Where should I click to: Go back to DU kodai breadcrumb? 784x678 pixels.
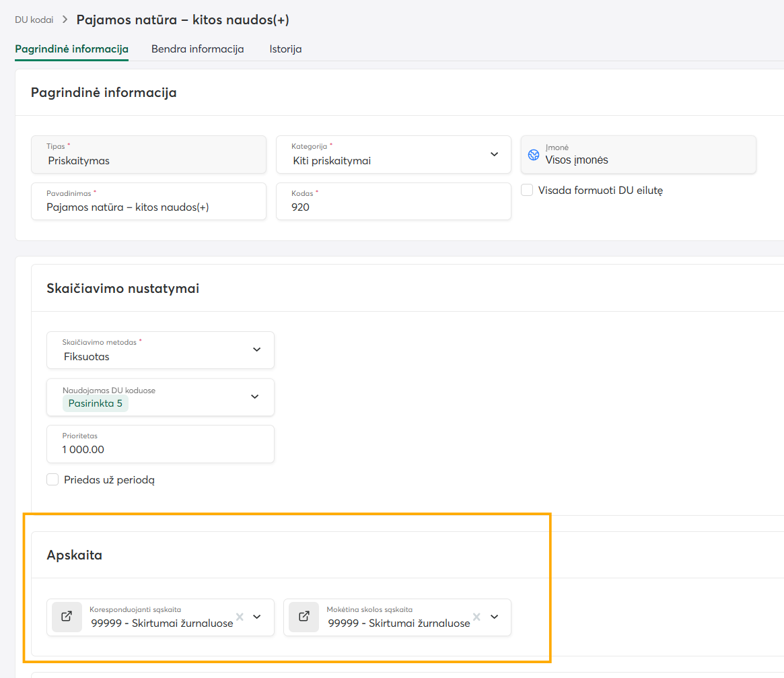pyautogui.click(x=34, y=20)
